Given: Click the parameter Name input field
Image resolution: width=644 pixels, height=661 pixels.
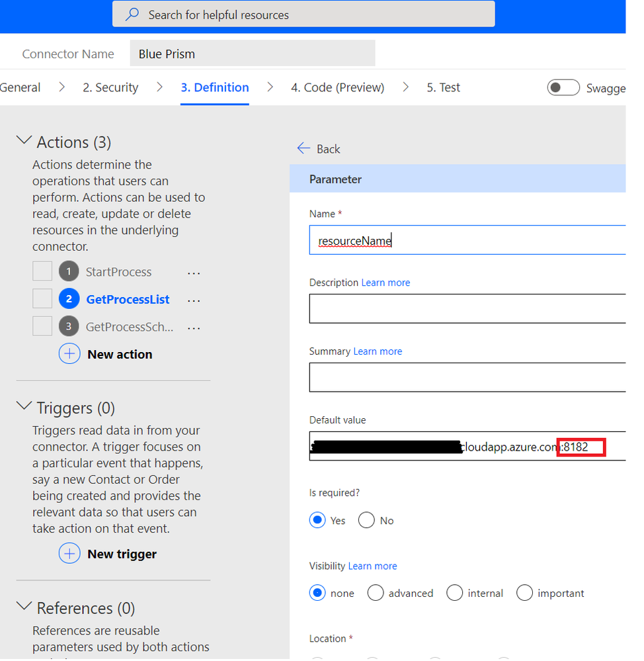Looking at the screenshot, I should click(x=467, y=240).
